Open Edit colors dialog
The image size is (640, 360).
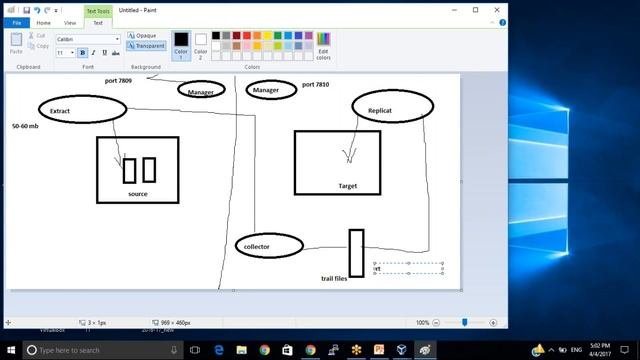323,46
